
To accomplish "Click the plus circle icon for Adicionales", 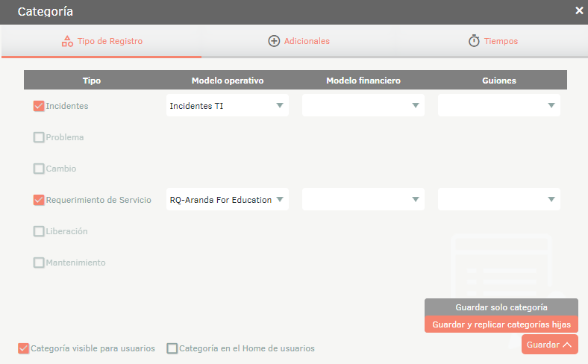I will click(274, 41).
